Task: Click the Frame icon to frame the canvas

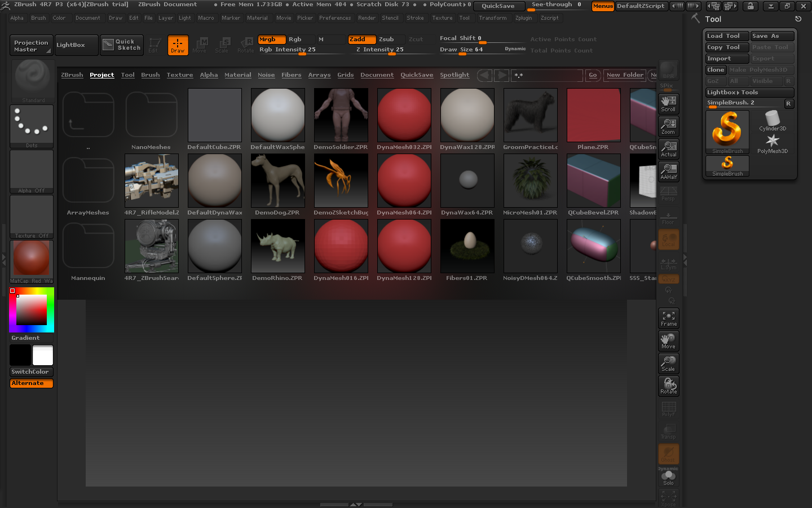Action: pyautogui.click(x=668, y=318)
